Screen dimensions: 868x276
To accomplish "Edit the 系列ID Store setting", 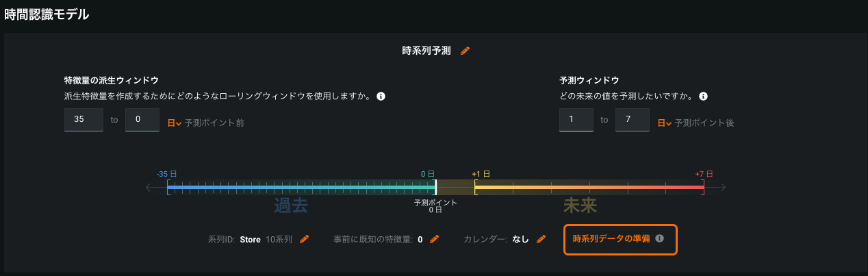I will coord(305,239).
